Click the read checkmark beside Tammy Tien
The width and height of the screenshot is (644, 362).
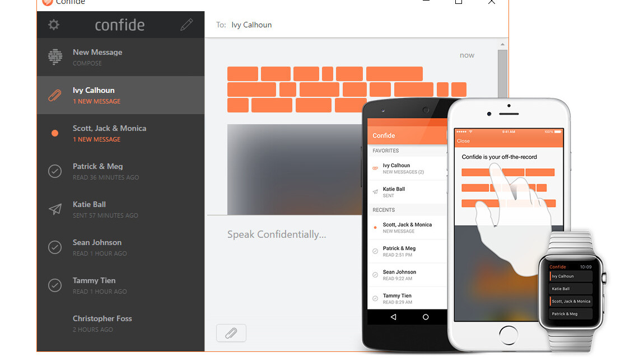pos(54,285)
